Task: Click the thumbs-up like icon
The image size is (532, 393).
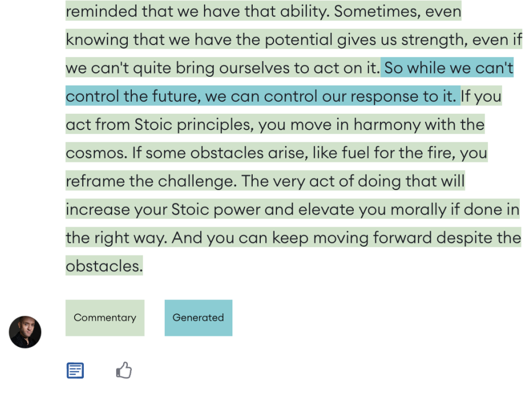Action: [124, 370]
